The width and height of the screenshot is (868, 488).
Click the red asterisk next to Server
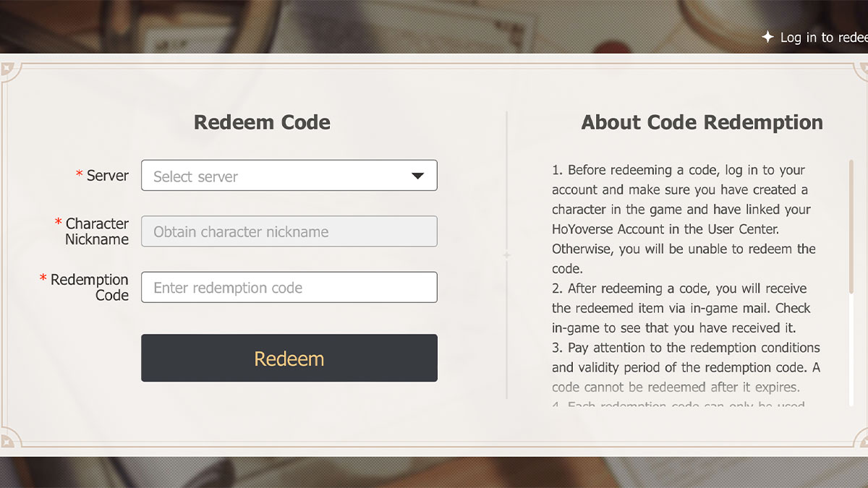click(x=80, y=175)
